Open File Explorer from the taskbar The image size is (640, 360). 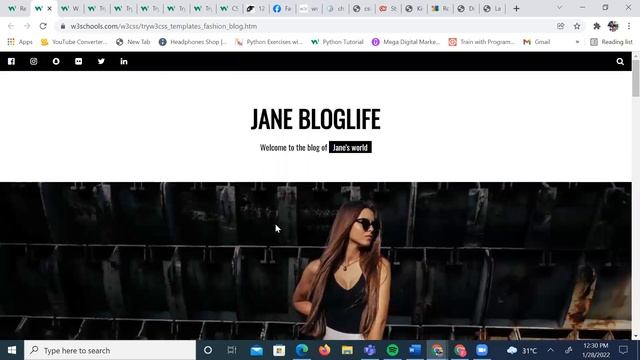pyautogui.click(x=347, y=350)
